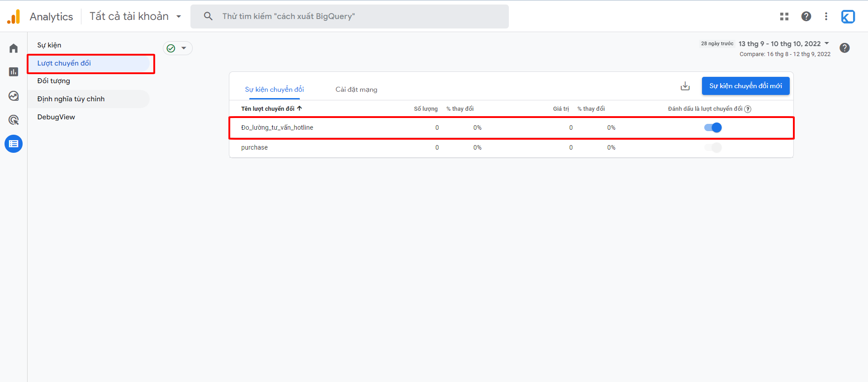Image resolution: width=868 pixels, height=382 pixels.
Task: Click the Tên lượt chuyển đổi column header
Action: [x=268, y=109]
